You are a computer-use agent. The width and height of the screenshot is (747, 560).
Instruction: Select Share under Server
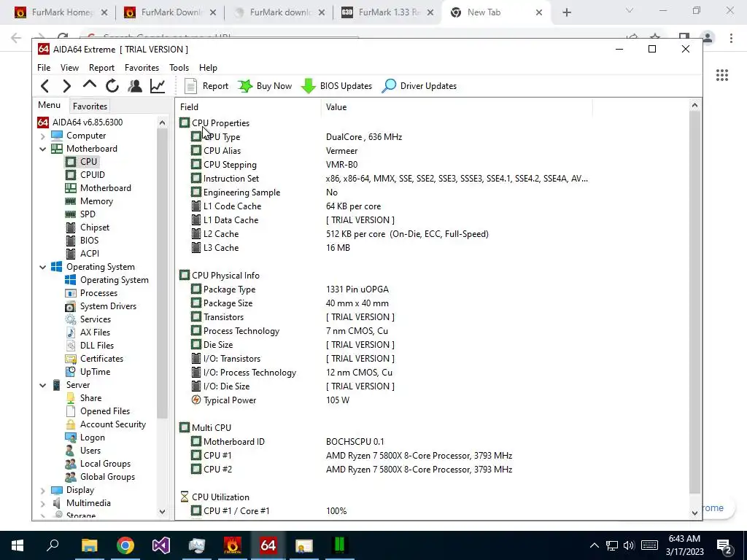90,398
